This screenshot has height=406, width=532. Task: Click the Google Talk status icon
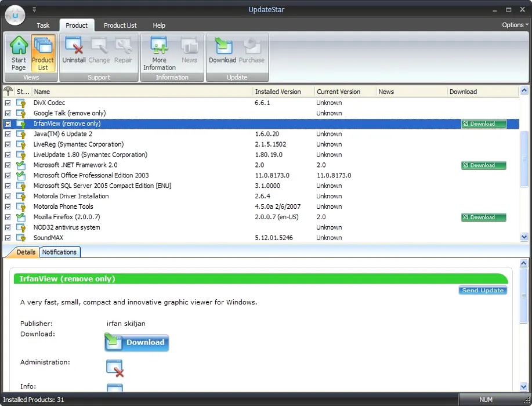[x=21, y=113]
